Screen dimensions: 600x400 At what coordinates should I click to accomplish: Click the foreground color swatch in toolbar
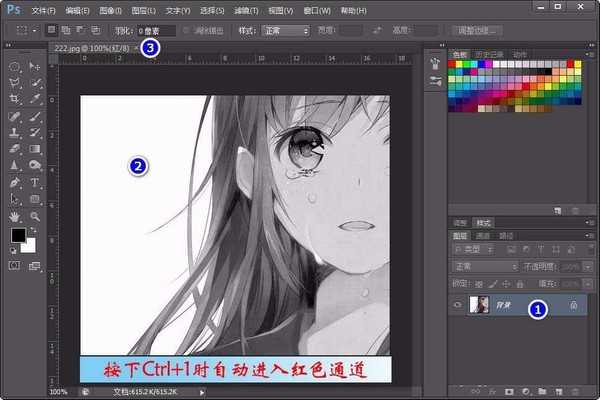[17, 236]
